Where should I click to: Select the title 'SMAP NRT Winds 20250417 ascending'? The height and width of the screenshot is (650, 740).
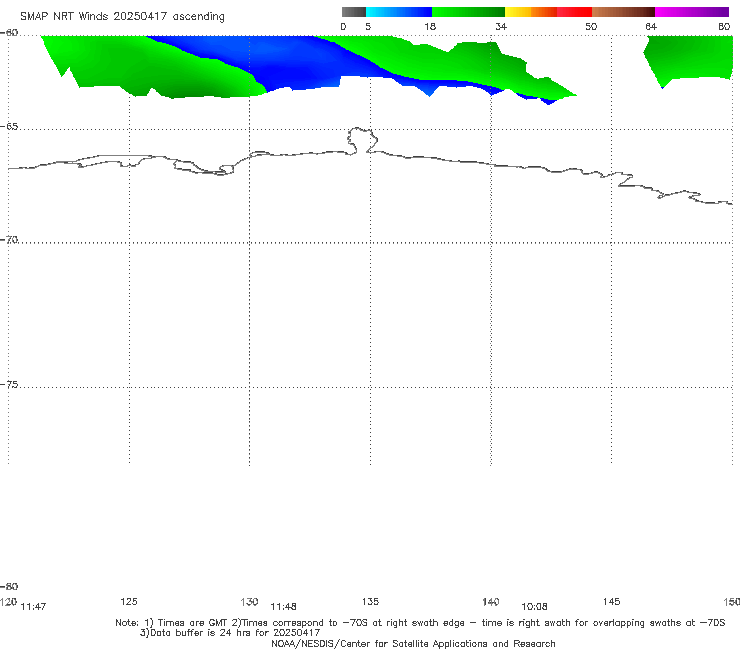point(122,17)
